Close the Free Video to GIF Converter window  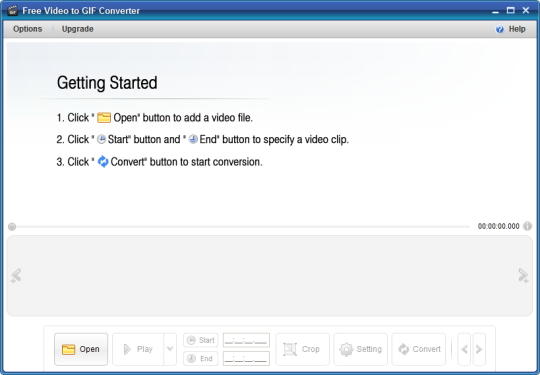(x=526, y=10)
